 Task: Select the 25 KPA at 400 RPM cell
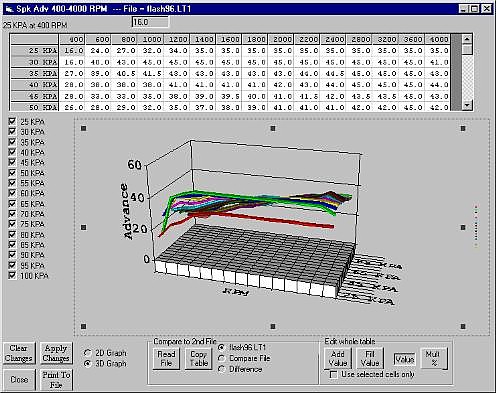pos(72,51)
